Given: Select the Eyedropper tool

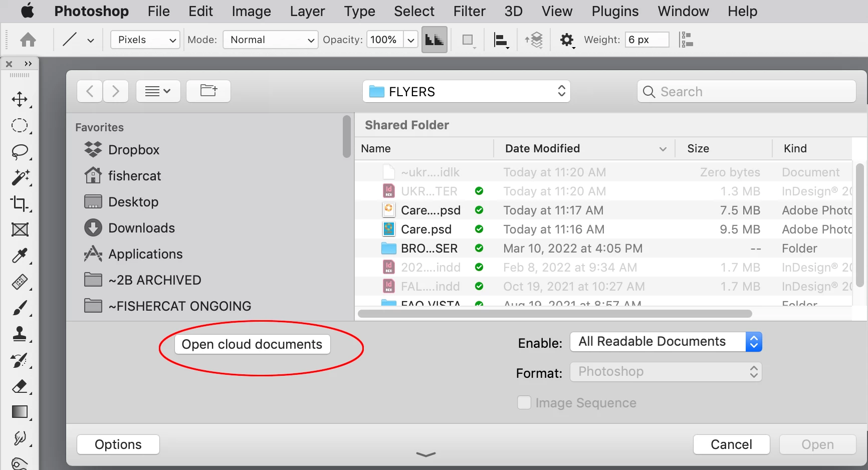Looking at the screenshot, I should (x=20, y=256).
